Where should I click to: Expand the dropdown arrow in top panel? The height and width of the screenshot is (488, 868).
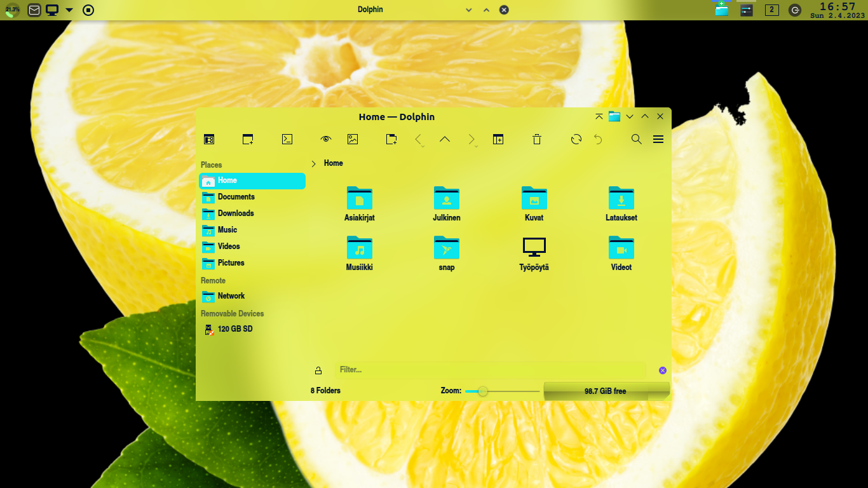click(69, 10)
